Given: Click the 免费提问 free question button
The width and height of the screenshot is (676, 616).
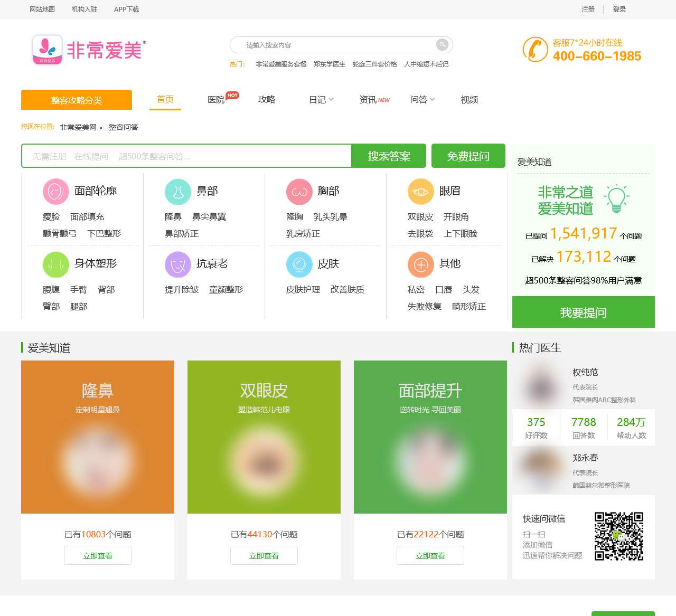Looking at the screenshot, I should click(468, 156).
